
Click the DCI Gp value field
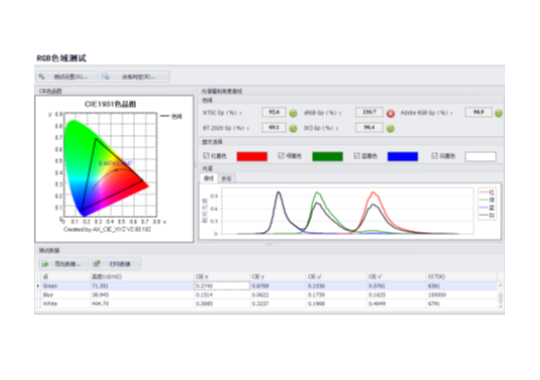click(x=369, y=128)
